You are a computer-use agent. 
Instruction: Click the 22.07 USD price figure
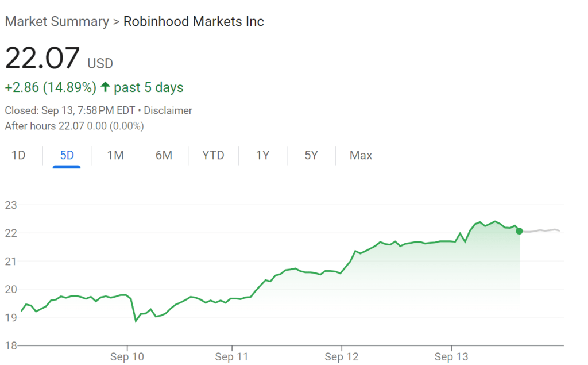(x=42, y=59)
